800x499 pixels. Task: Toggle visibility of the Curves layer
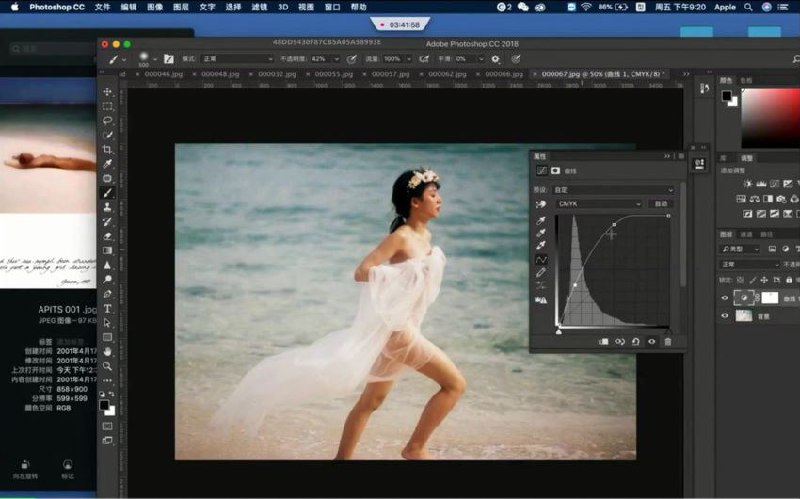pyautogui.click(x=726, y=297)
